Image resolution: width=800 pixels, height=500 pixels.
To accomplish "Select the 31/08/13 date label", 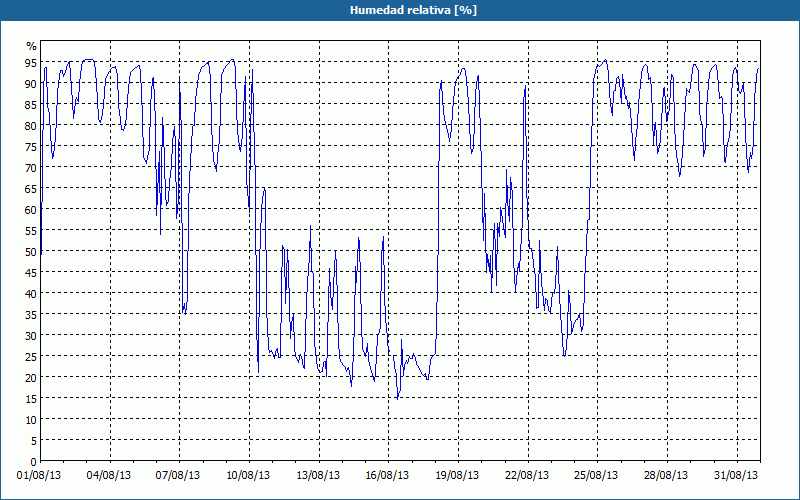I will tap(736, 476).
